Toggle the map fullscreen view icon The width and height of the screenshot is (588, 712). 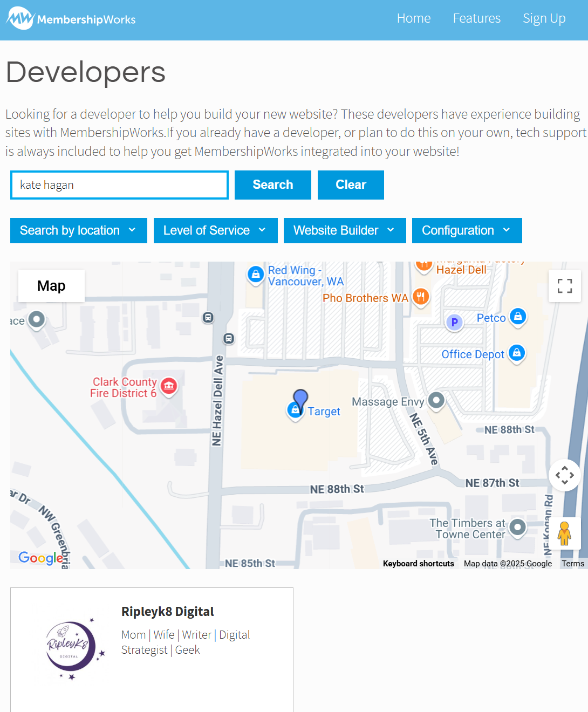[x=565, y=286]
